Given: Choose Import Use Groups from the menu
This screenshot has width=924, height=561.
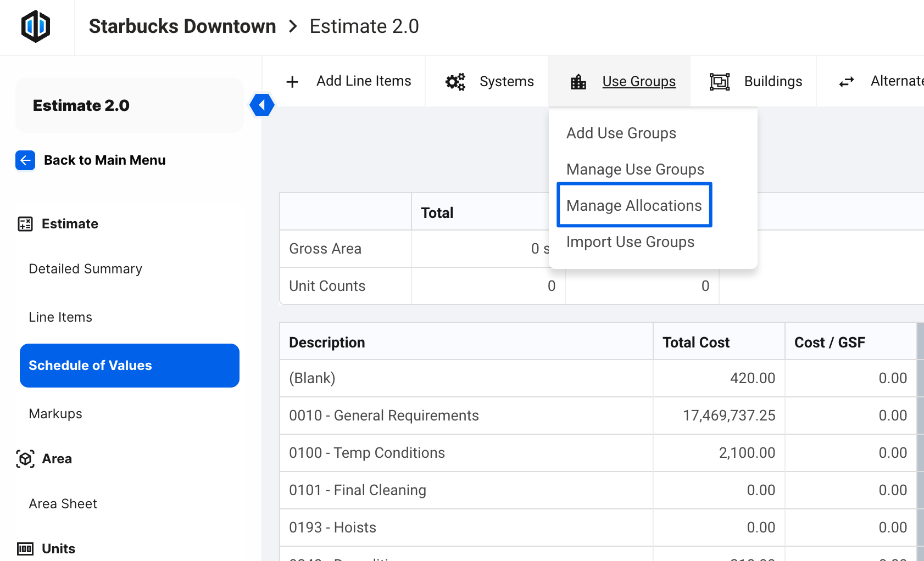Looking at the screenshot, I should [631, 242].
